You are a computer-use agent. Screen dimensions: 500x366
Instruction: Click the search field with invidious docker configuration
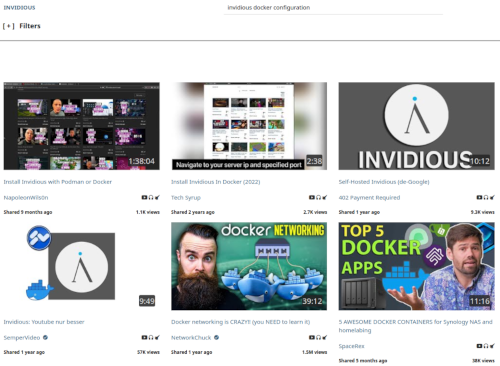[333, 8]
